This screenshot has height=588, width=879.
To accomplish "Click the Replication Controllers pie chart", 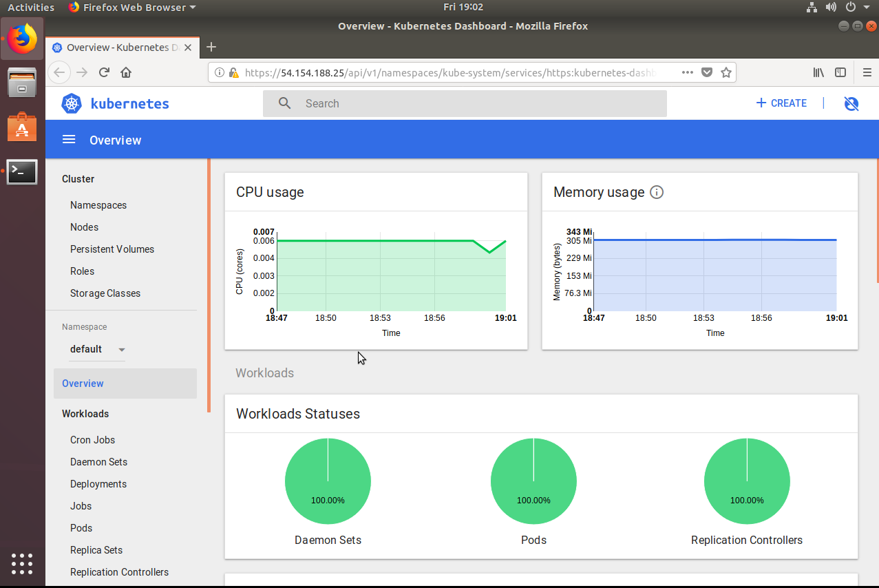I will (x=747, y=481).
